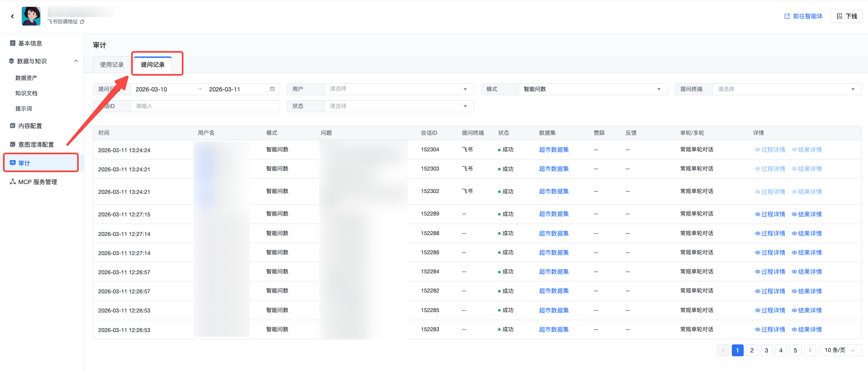Screen dimensions: 868x372
Task: Click the 下线 button
Action: click(846, 16)
